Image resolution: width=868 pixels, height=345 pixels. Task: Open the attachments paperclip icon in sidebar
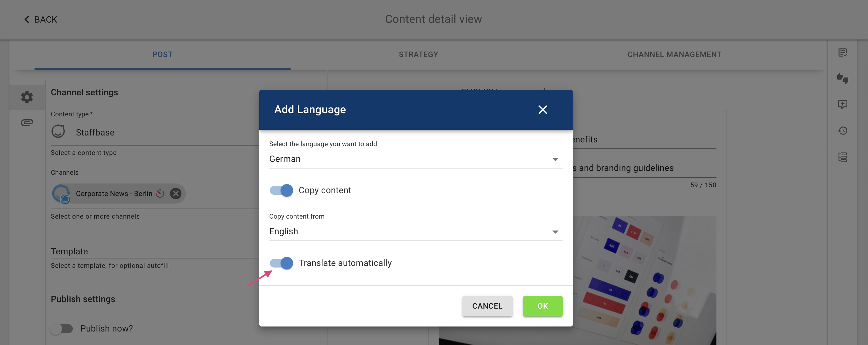pos(27,123)
